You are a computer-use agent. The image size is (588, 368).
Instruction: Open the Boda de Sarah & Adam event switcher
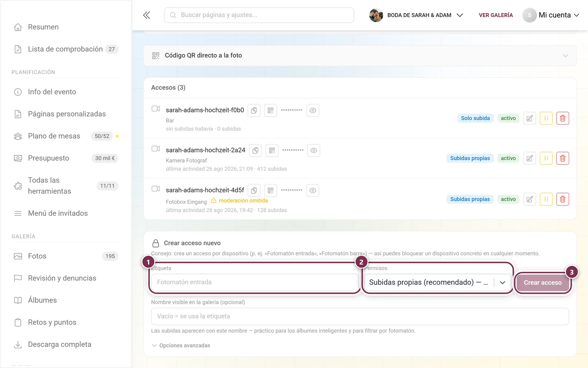[416, 15]
